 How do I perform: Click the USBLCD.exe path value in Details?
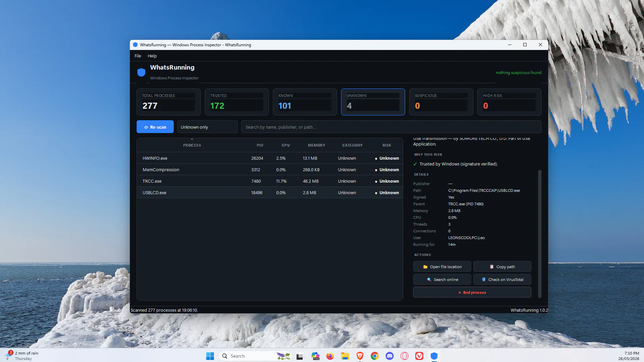(x=484, y=190)
